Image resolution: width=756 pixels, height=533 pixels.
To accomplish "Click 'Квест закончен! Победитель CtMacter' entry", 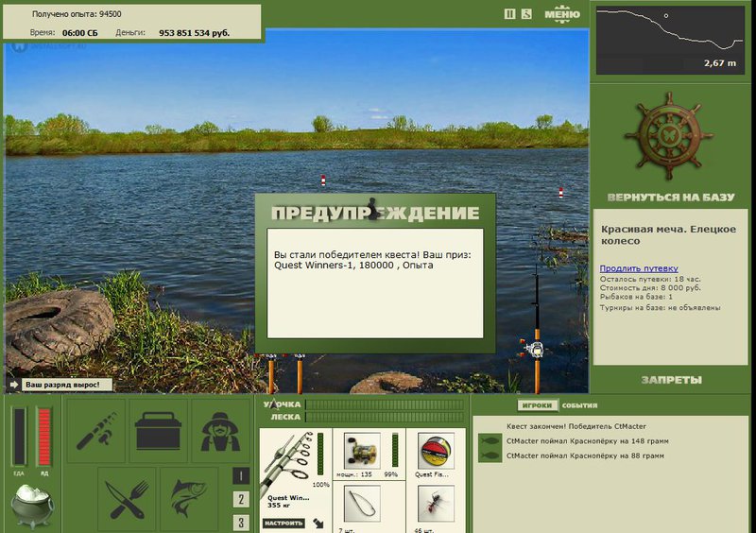I will [576, 426].
